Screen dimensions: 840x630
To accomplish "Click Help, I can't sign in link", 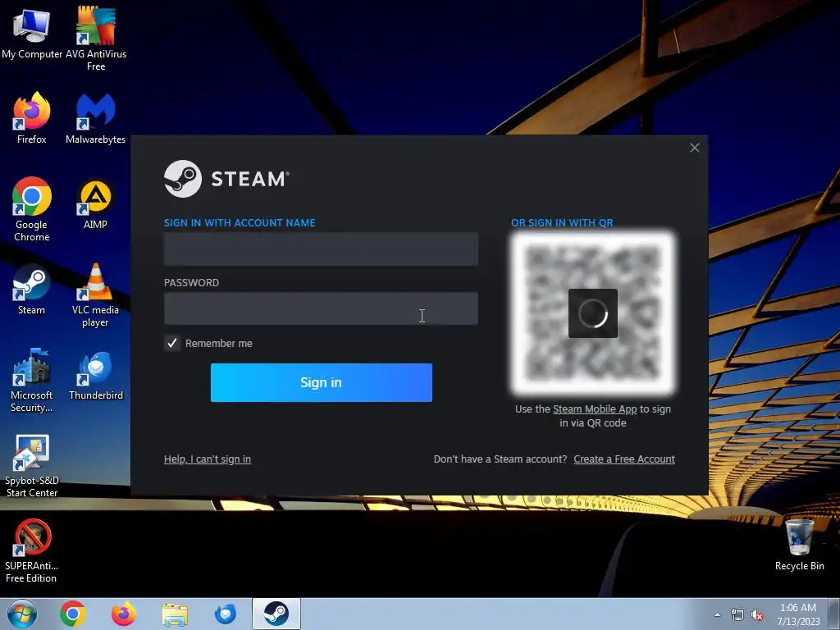I will [208, 459].
